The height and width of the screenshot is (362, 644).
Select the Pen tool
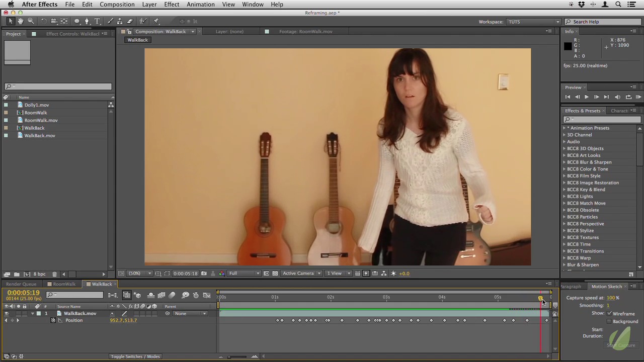(87, 21)
